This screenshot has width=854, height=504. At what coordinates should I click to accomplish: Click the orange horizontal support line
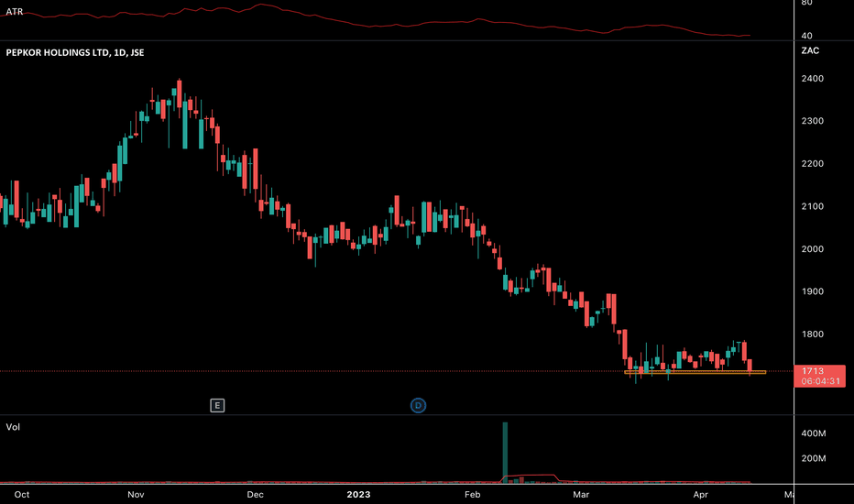pos(695,372)
